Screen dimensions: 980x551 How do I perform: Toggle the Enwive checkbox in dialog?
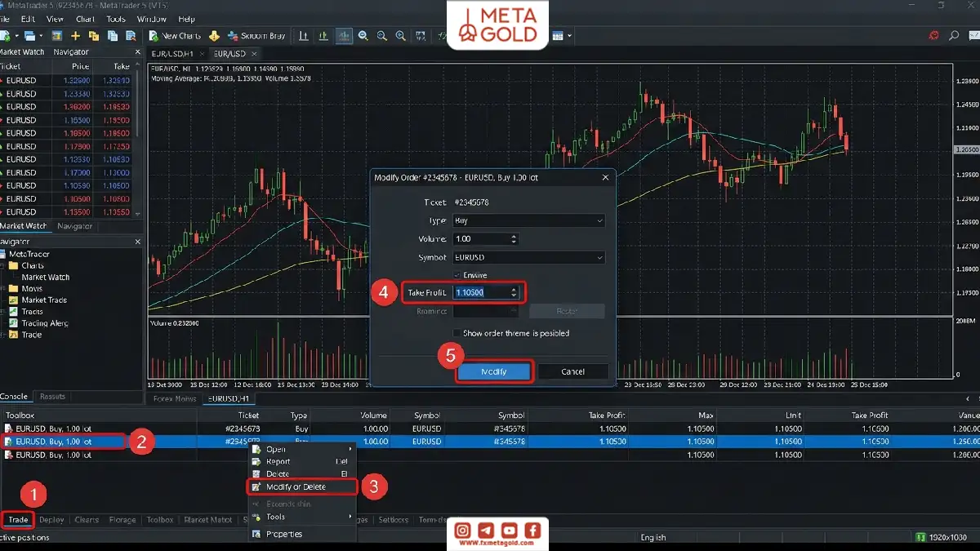click(457, 275)
